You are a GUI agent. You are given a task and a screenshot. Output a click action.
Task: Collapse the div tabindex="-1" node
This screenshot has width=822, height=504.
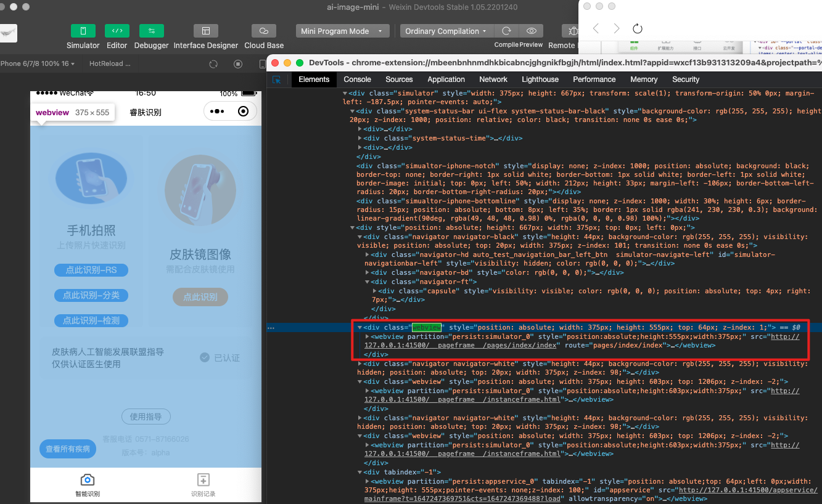(360, 472)
